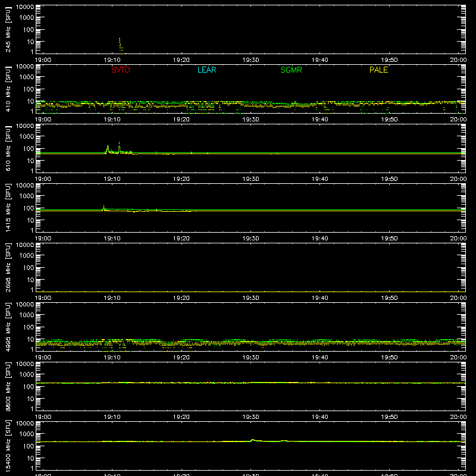476x476 pixels.
Task: Click the 1000 y-axis value of 2695 MHz plot
Action: click(x=27, y=256)
